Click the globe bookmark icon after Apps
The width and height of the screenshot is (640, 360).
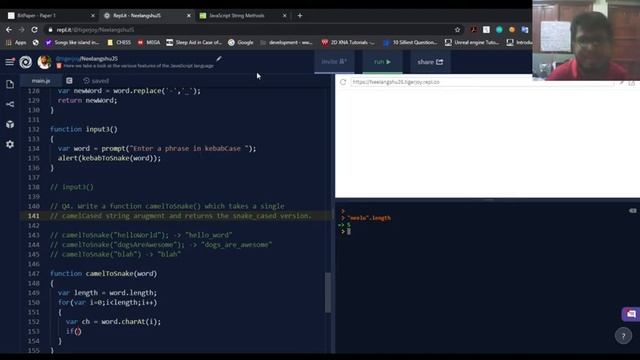click(36, 42)
